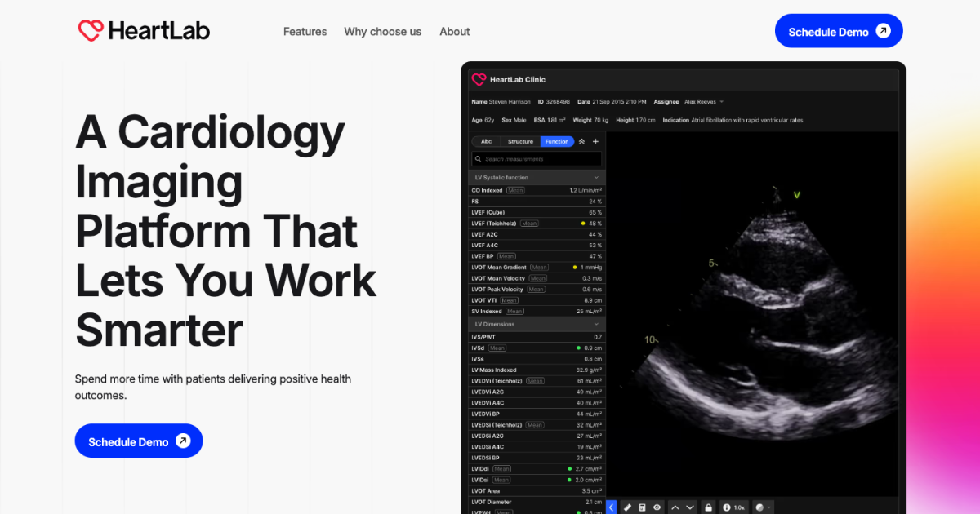
Task: Collapse the LV Systolic function section
Action: tap(595, 177)
